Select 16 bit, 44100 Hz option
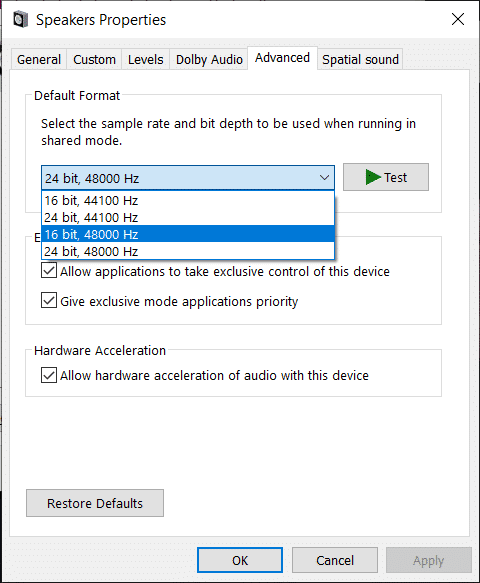The height and width of the screenshot is (583, 480). [x=188, y=201]
